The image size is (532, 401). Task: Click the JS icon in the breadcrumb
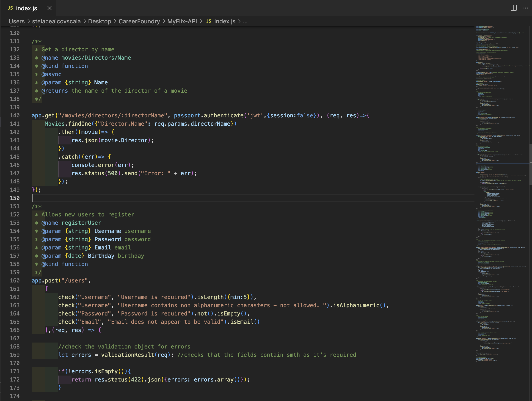[209, 21]
